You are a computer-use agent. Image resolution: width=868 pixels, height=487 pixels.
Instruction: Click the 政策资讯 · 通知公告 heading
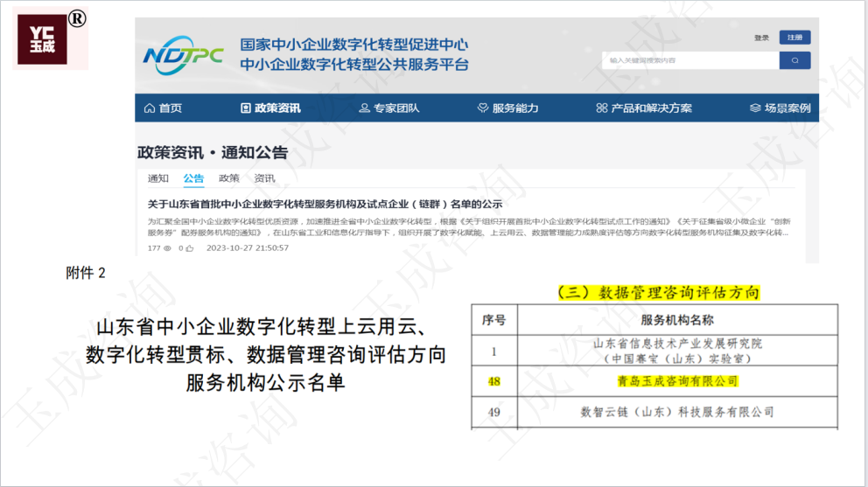[213, 153]
